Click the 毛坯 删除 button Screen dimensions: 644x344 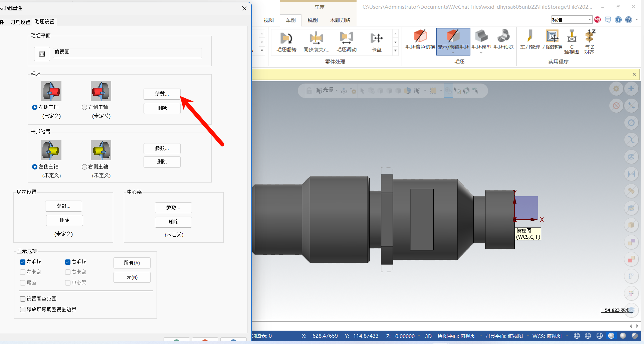pos(162,108)
